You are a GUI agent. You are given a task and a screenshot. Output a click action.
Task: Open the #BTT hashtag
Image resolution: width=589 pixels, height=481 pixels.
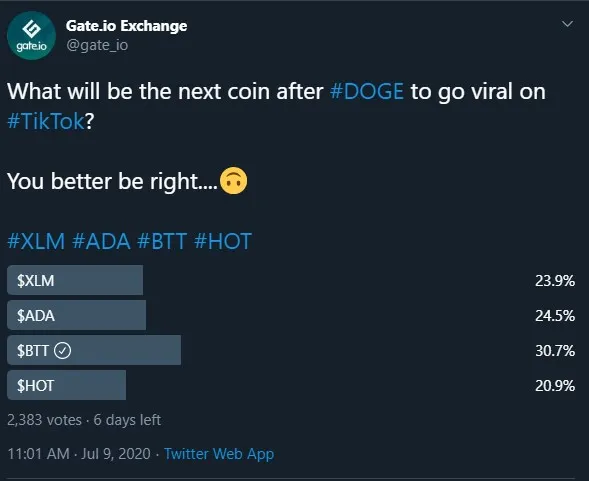pos(162,241)
